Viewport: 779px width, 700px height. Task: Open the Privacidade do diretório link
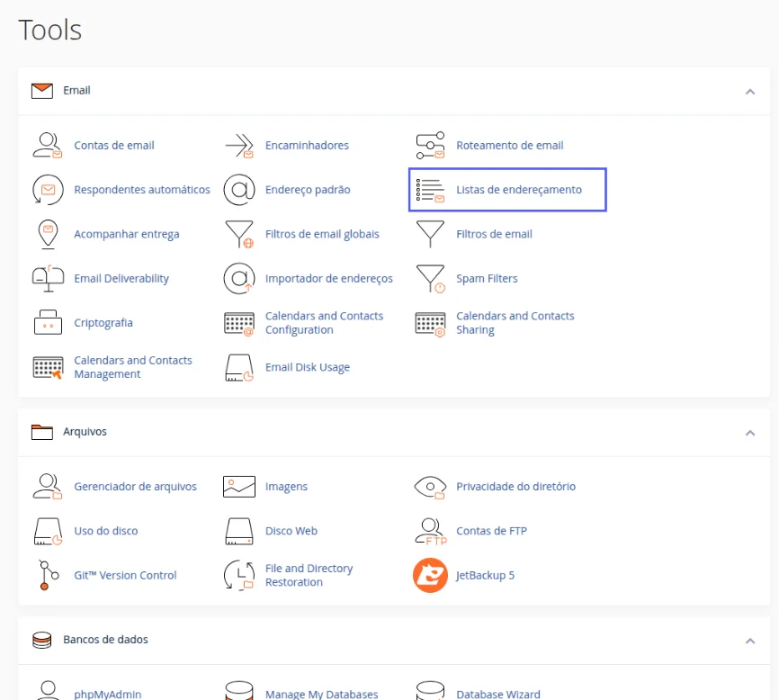pyautogui.click(x=515, y=487)
